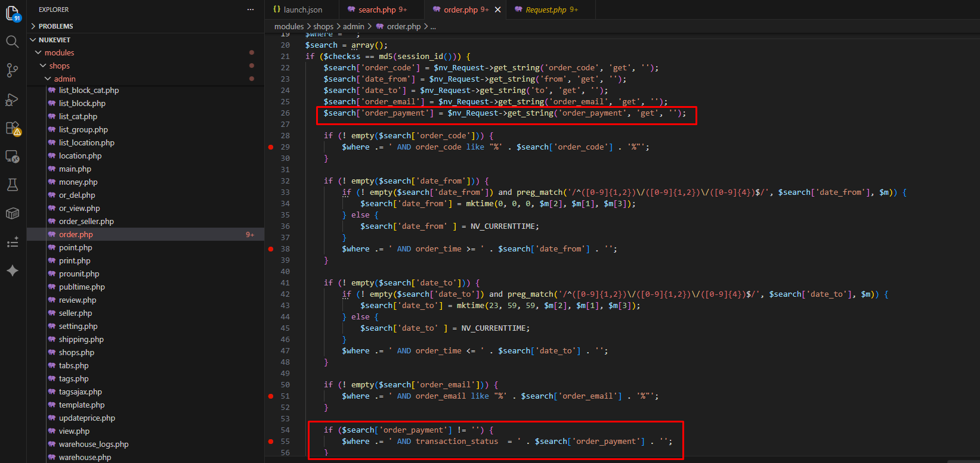Toggle the breakpoint on line 38
980x463 pixels.
tap(271, 249)
